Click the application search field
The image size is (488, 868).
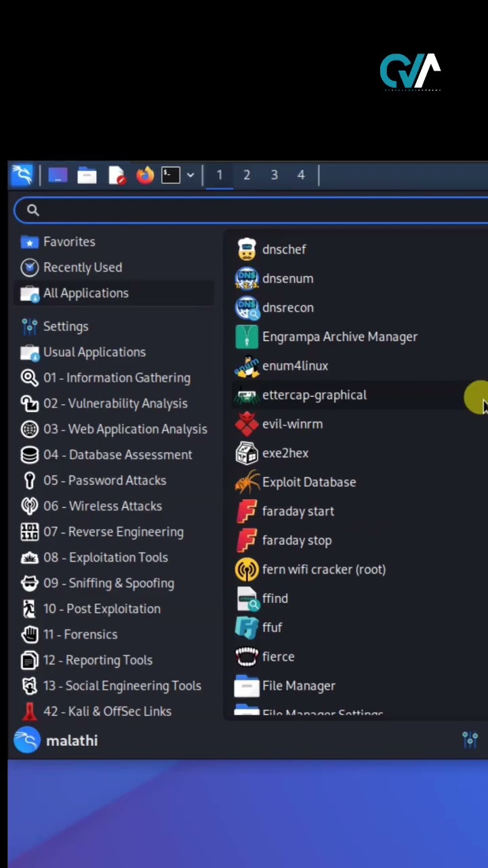click(x=258, y=210)
